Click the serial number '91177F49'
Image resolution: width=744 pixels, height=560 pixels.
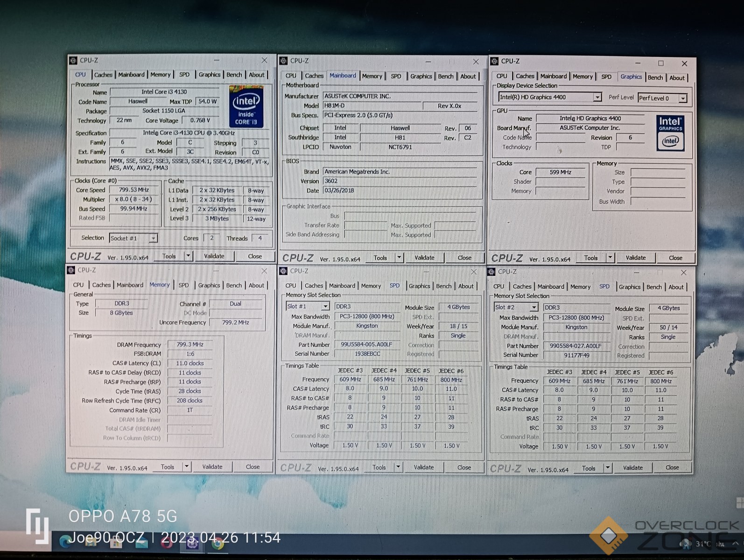(576, 355)
